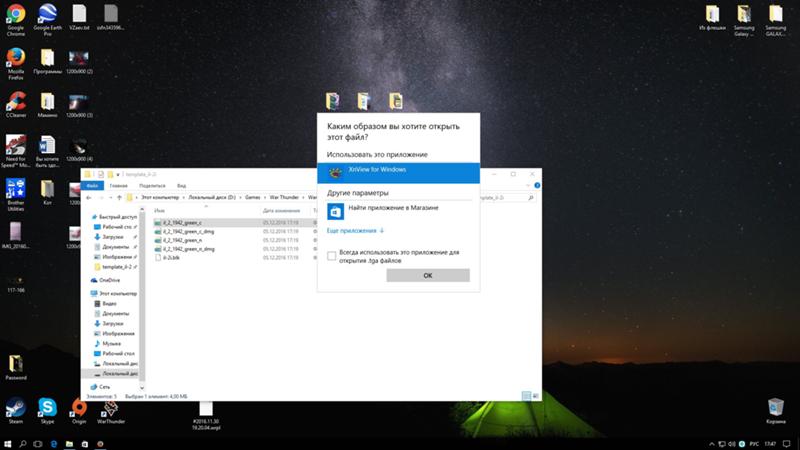Open Explorer help question mark icon
The image size is (800, 450).
[537, 186]
